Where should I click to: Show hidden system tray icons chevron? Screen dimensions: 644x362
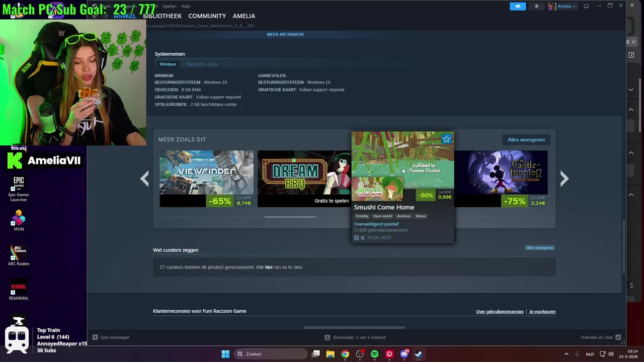(566, 354)
